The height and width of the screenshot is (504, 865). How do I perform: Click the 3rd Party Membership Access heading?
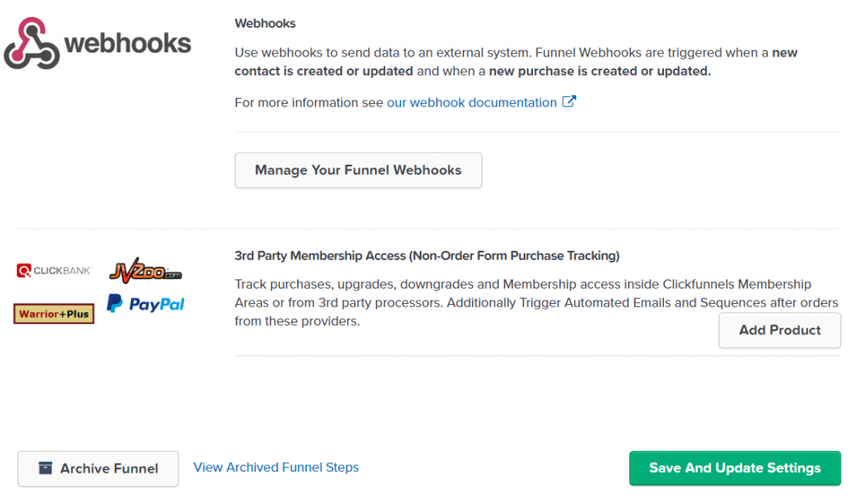[x=427, y=256]
